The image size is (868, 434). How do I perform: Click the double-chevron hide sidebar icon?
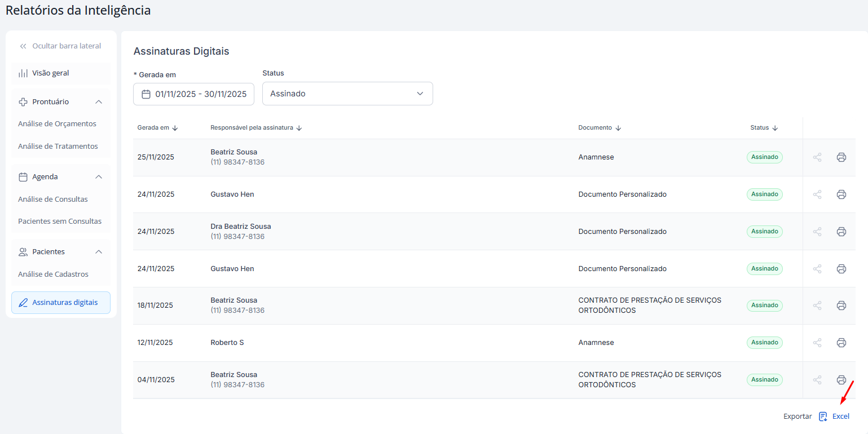(x=23, y=46)
